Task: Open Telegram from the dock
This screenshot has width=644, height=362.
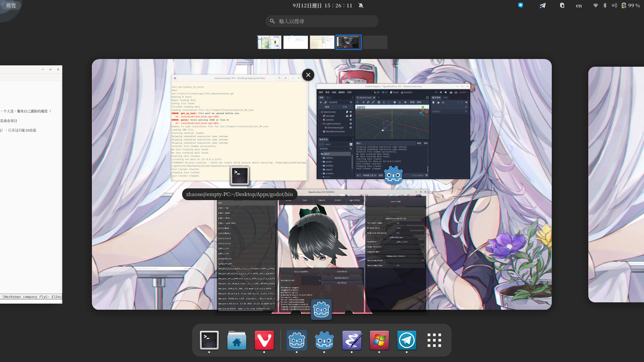Action: tap(407, 340)
